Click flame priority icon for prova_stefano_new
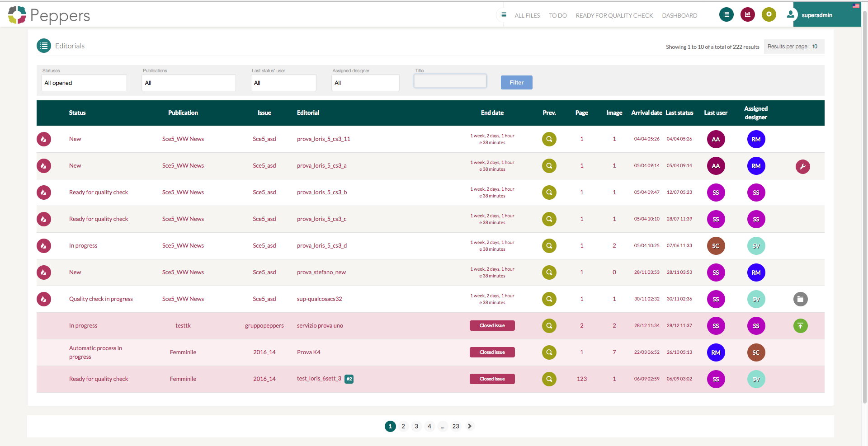Viewport: 868px width, 446px height. pos(44,272)
